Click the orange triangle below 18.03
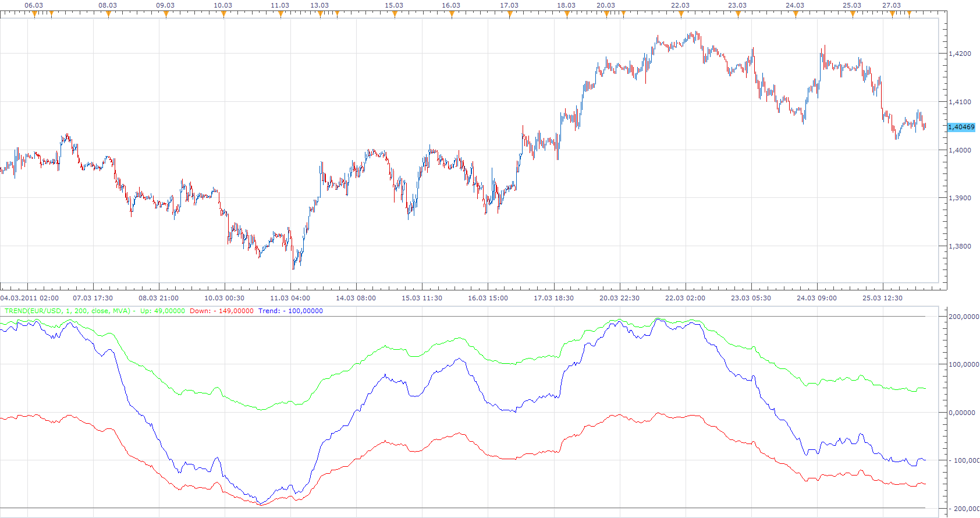Screen dimensions: 980x518 coord(567,15)
